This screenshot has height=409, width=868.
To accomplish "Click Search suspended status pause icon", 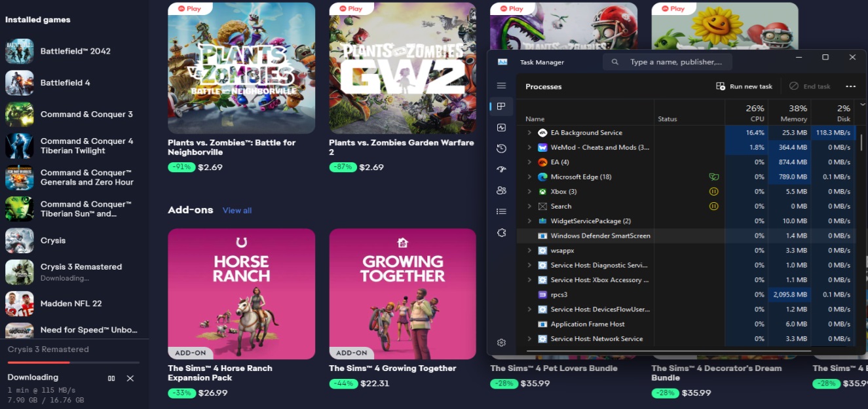I will coord(714,206).
